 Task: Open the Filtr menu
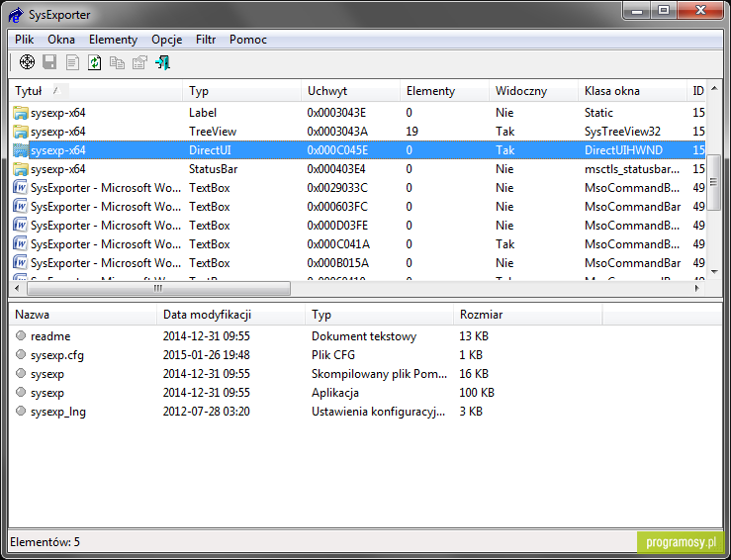[206, 40]
